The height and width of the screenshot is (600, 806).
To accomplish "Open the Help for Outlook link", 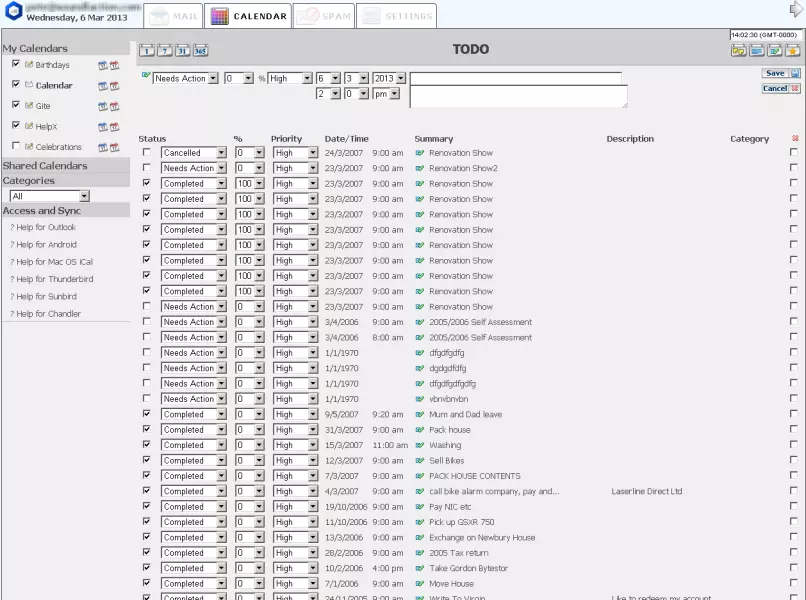I will click(45, 227).
